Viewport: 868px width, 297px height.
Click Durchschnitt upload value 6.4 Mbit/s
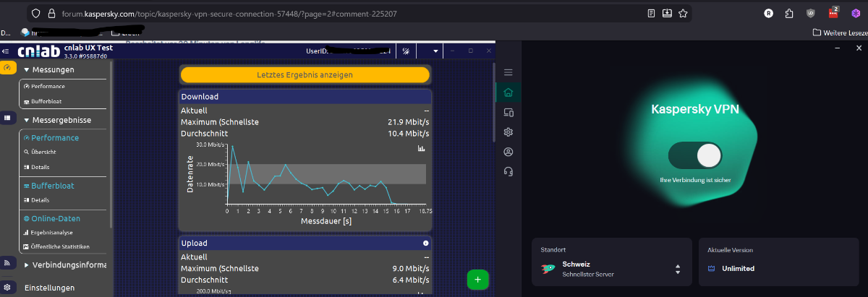[410, 280]
